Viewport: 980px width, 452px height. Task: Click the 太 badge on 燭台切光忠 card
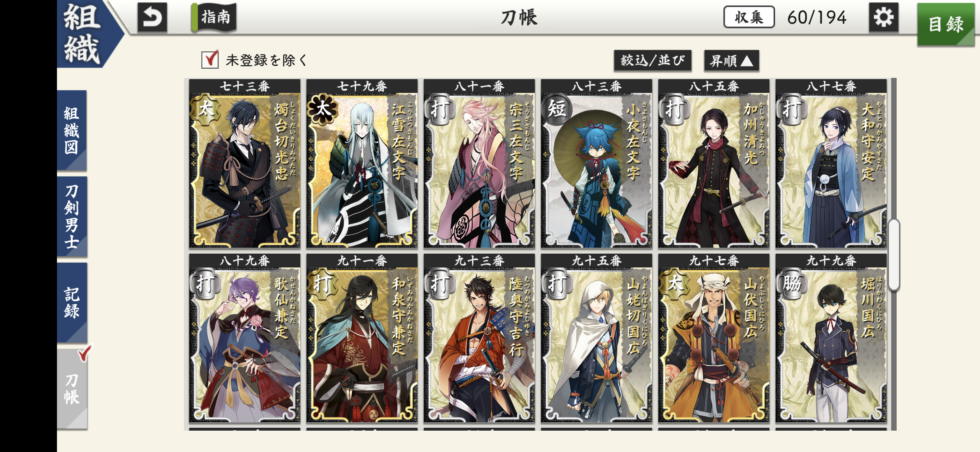point(205,110)
